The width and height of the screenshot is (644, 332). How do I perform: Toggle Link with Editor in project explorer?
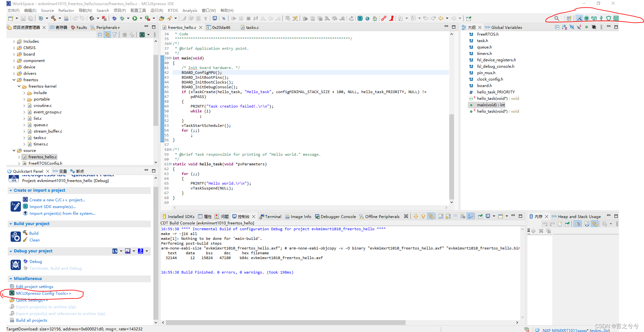coord(107,35)
